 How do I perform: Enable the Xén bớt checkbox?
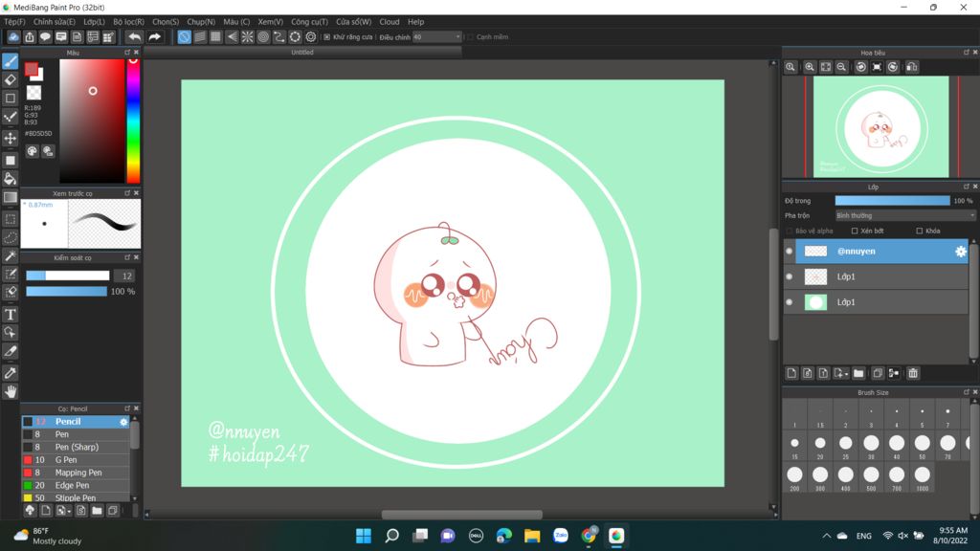[x=855, y=231]
